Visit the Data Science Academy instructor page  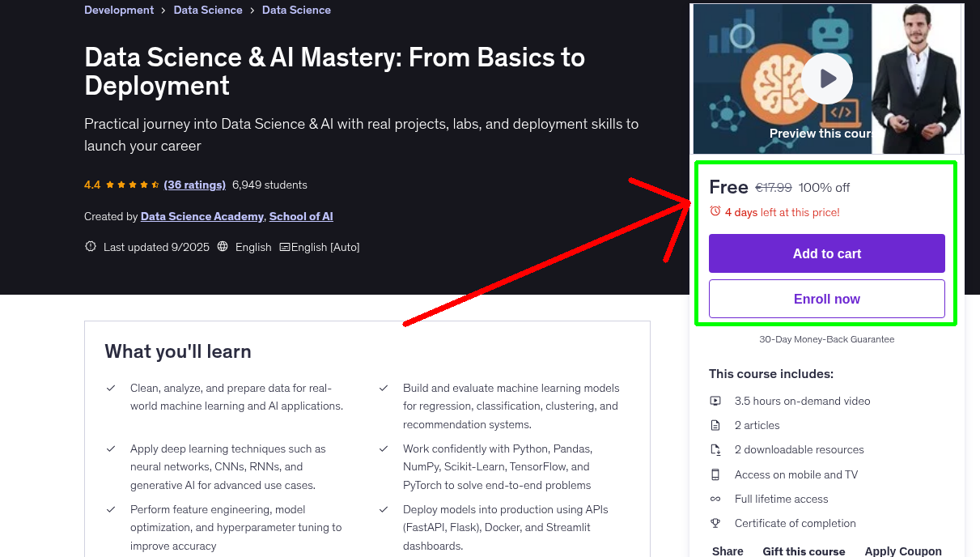(x=202, y=216)
